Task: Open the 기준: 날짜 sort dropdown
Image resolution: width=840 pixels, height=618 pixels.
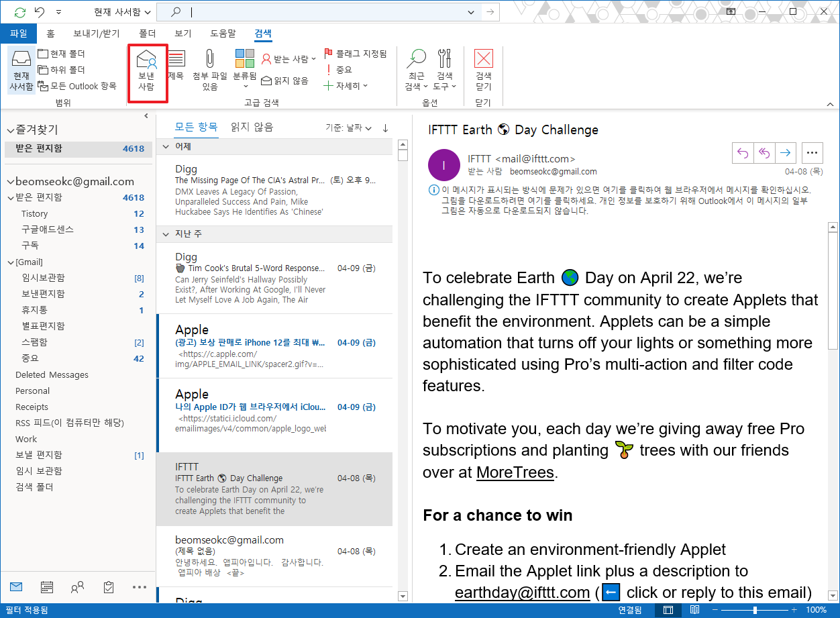Action: pyautogui.click(x=349, y=127)
